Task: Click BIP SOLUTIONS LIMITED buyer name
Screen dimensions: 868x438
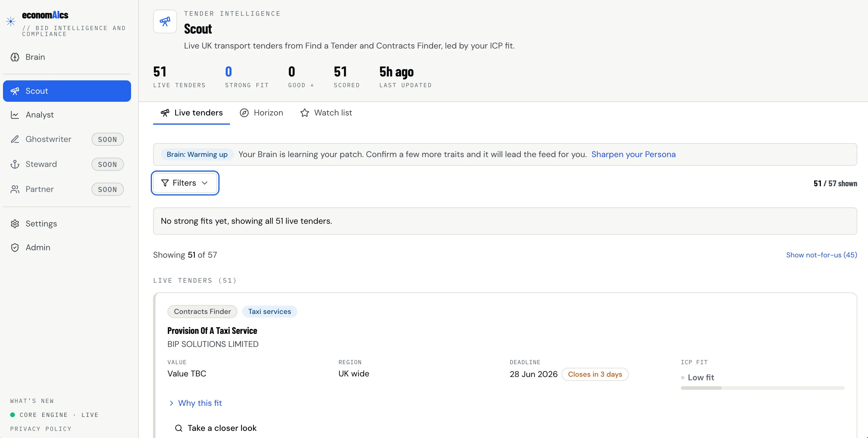Action: point(213,344)
